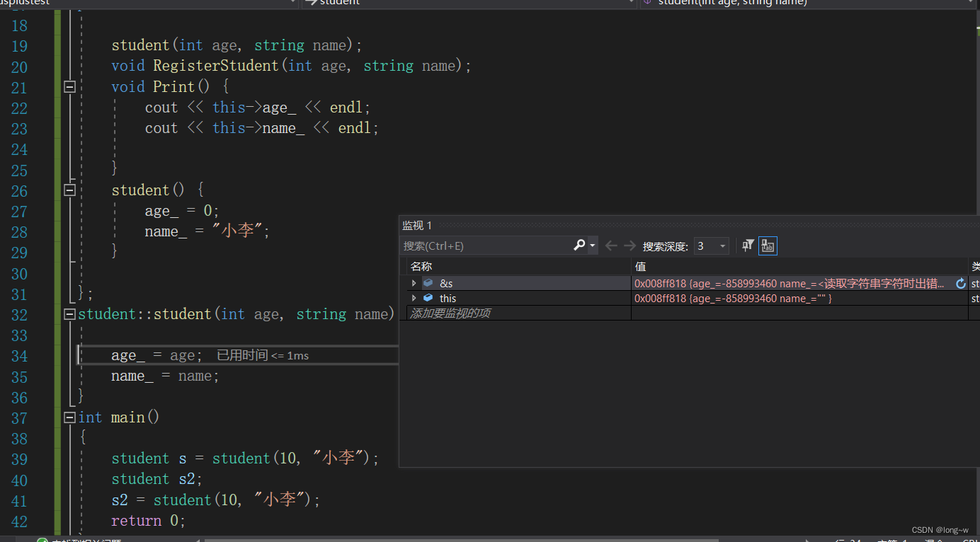Toggle the highlighted Tab view button in watch toolbar
980x542 pixels.
pyautogui.click(x=768, y=246)
